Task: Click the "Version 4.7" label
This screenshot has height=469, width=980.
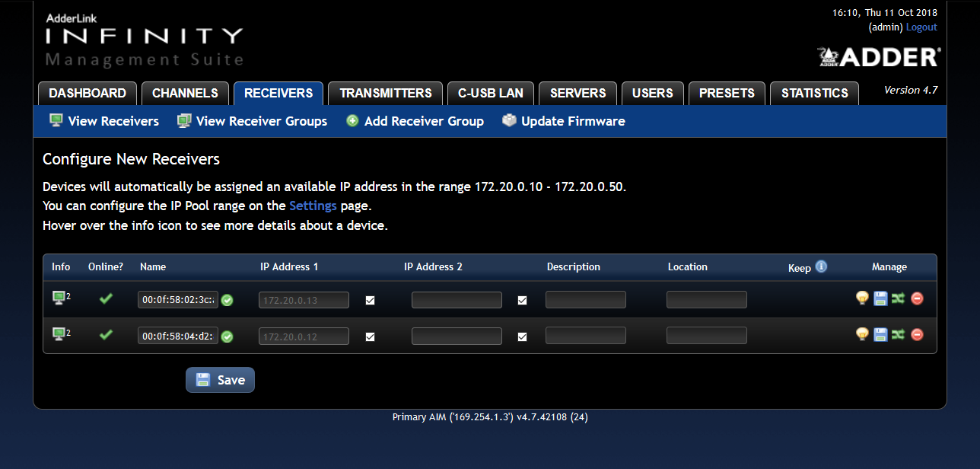Action: tap(911, 90)
